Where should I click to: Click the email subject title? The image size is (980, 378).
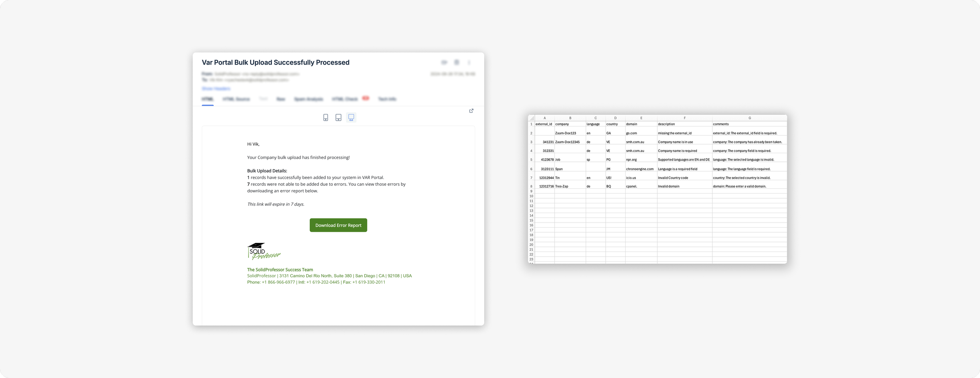click(276, 63)
